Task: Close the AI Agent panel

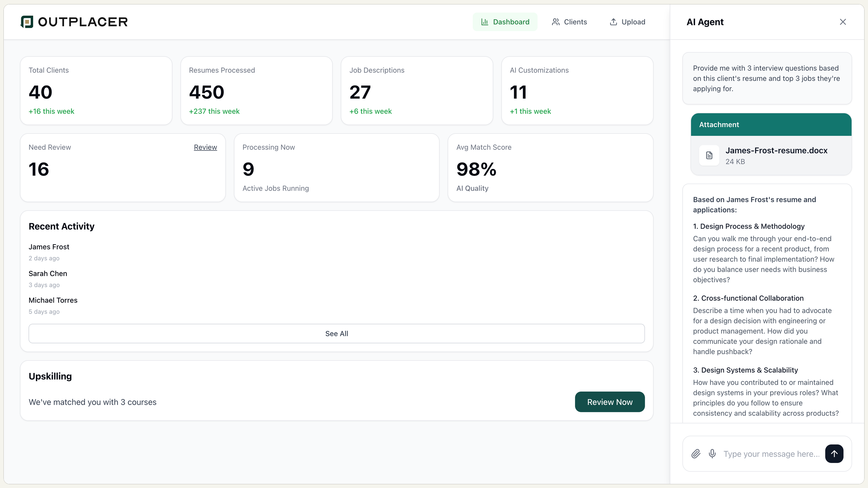Action: [x=843, y=21]
